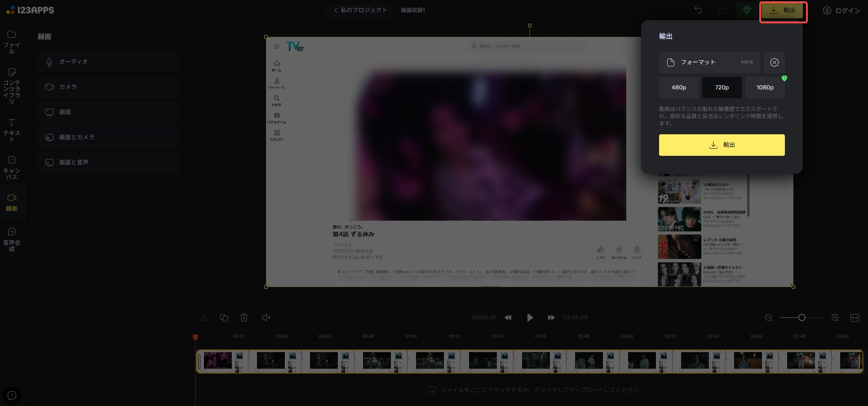Click the scissors split icon
Image resolution: width=868 pixels, height=406 pixels.
coord(204,318)
